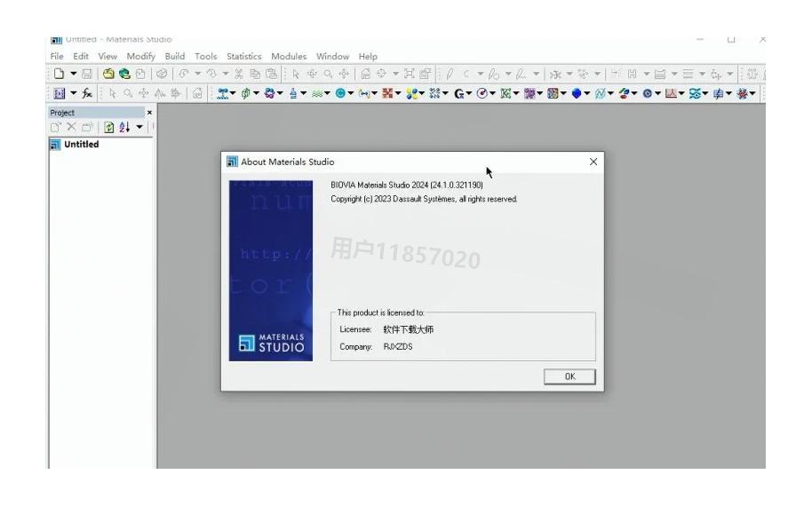Viewport: 812px width, 506px height.
Task: Click the pencil Sketch Atom icon
Action: (450, 74)
